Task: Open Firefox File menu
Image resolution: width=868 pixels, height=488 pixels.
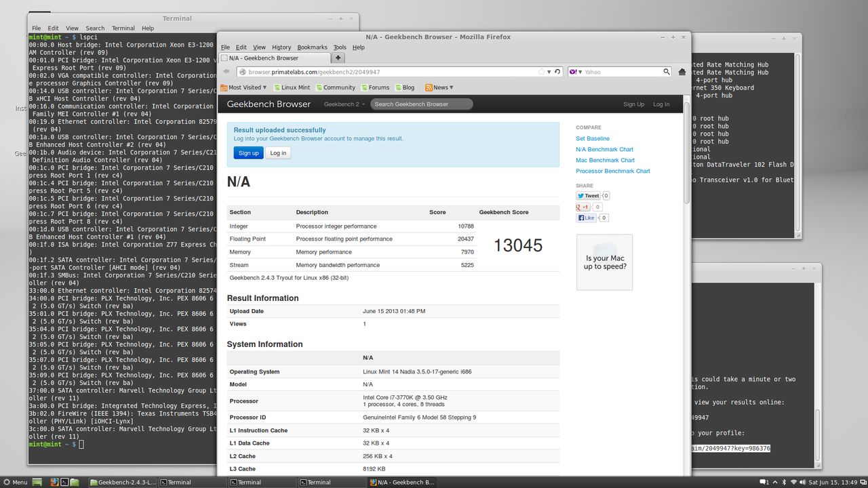Action: click(225, 47)
